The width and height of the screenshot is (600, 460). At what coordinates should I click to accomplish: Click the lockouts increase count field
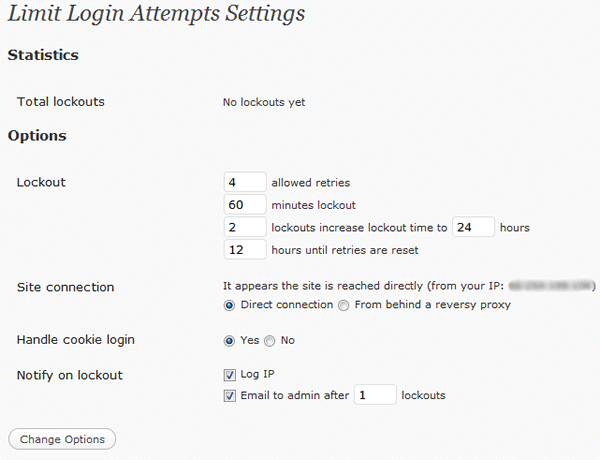pos(245,227)
